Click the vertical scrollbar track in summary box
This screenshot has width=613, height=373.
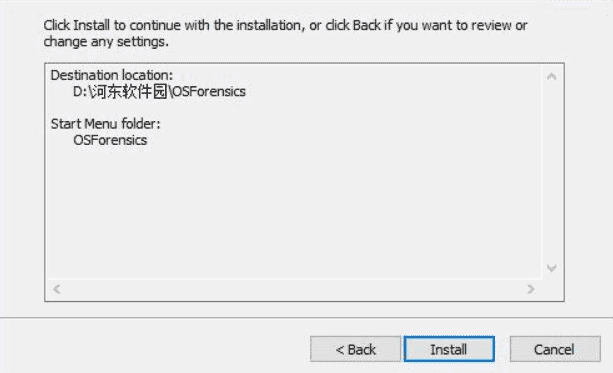coord(552,172)
